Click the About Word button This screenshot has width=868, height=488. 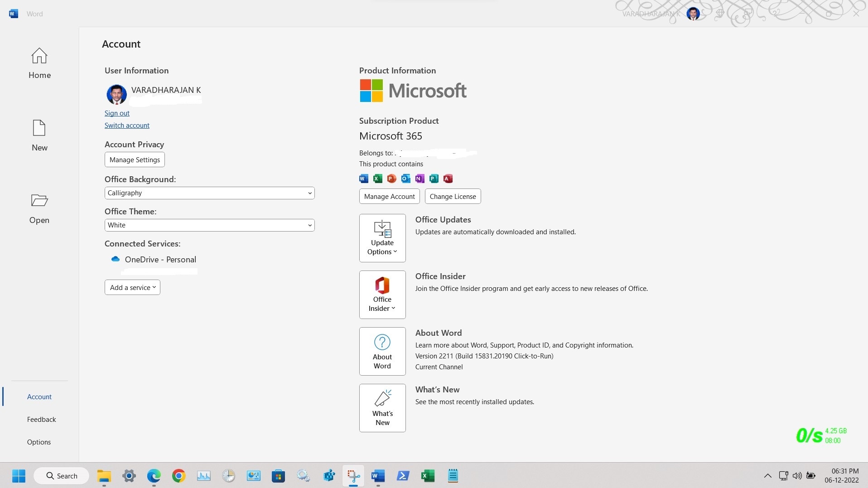point(382,351)
